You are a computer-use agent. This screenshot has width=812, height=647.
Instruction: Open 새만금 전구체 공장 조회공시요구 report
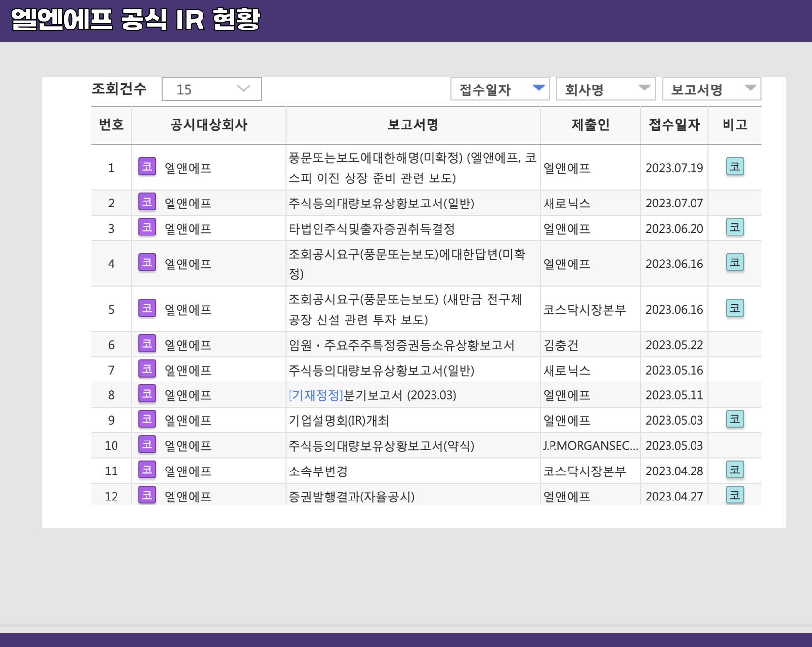pos(406,310)
